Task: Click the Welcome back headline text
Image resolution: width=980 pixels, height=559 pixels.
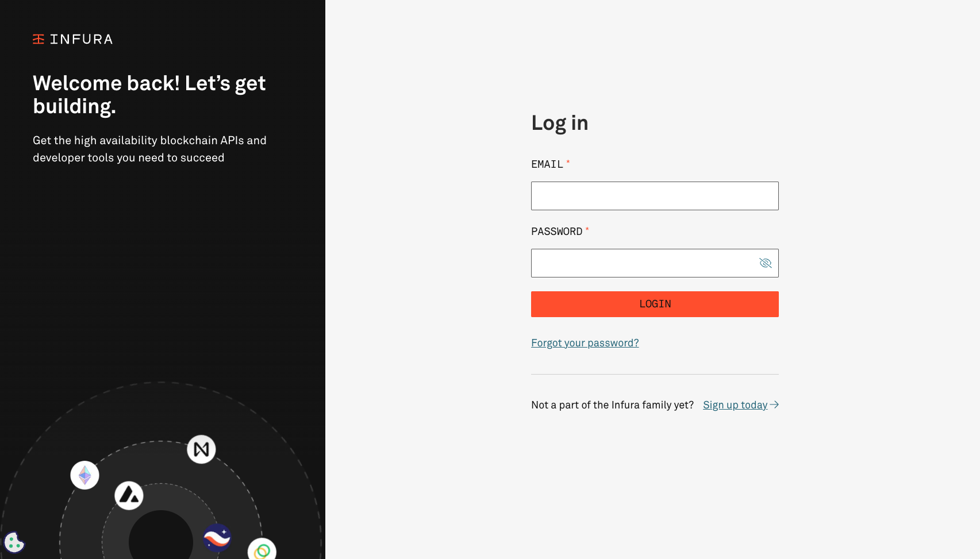Action: (149, 95)
